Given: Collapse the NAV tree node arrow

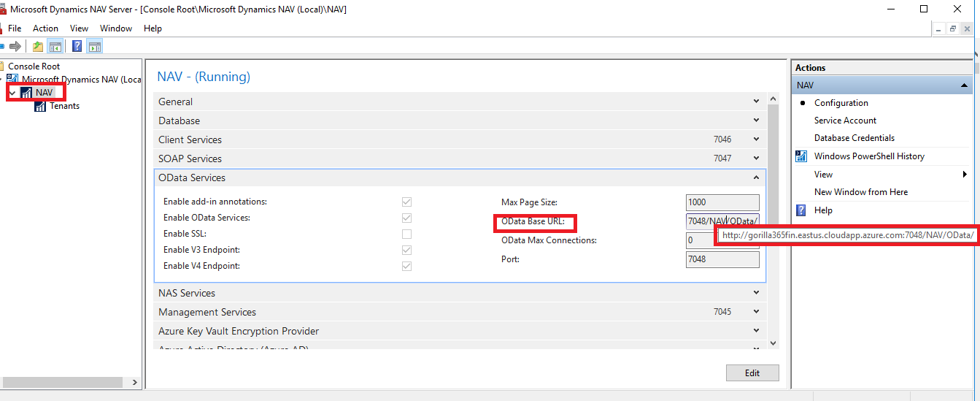Looking at the screenshot, I should click(12, 93).
